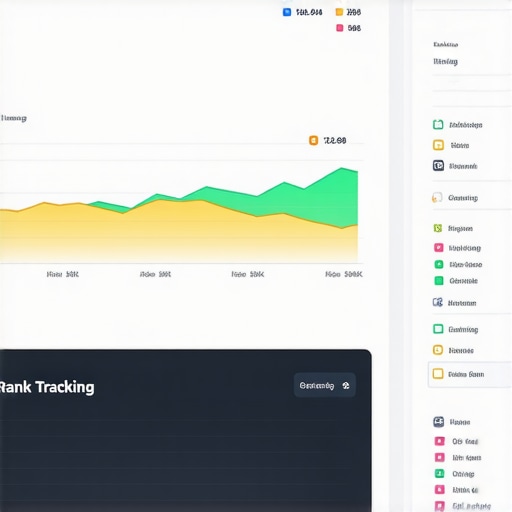Click the button in the Rank Tracking header
This screenshot has width=512, height=512.
pyautogui.click(x=325, y=385)
